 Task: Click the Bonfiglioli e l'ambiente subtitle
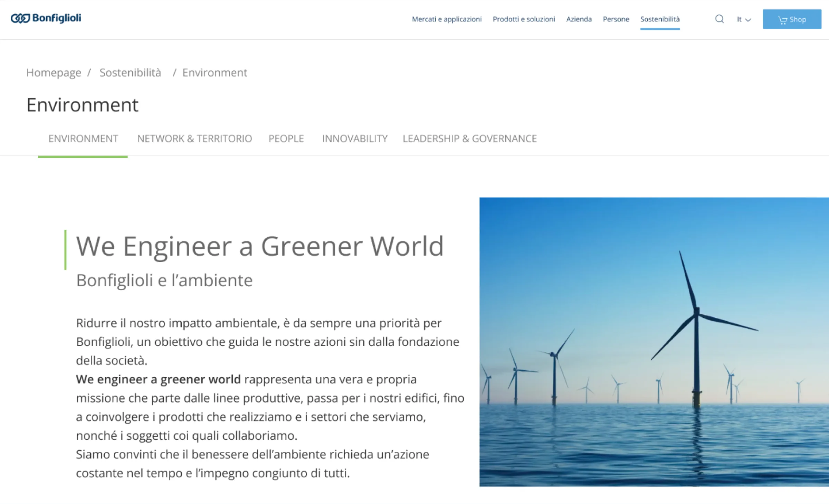(x=164, y=280)
